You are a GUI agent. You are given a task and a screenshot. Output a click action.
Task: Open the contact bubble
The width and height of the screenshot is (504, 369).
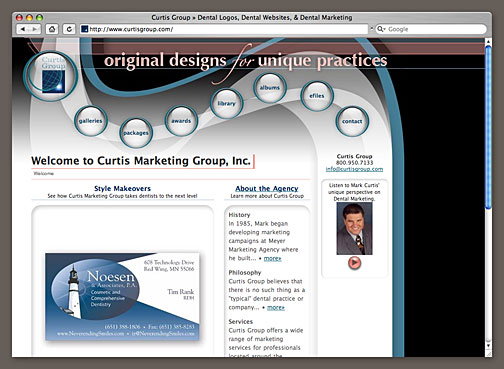pyautogui.click(x=352, y=121)
